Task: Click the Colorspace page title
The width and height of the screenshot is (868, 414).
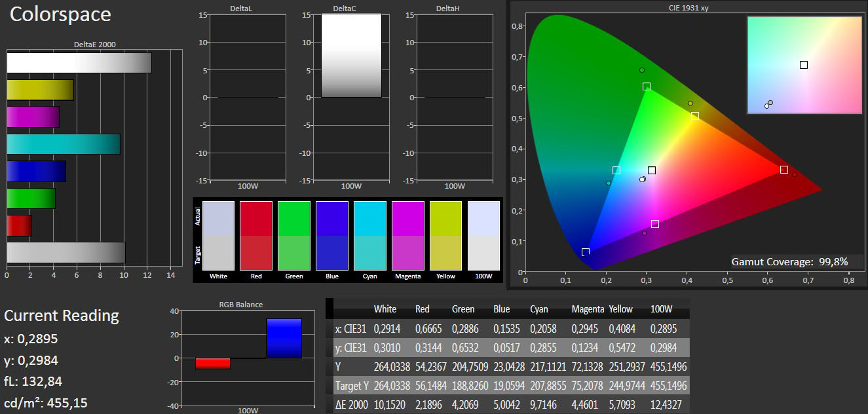Action: tap(60, 14)
